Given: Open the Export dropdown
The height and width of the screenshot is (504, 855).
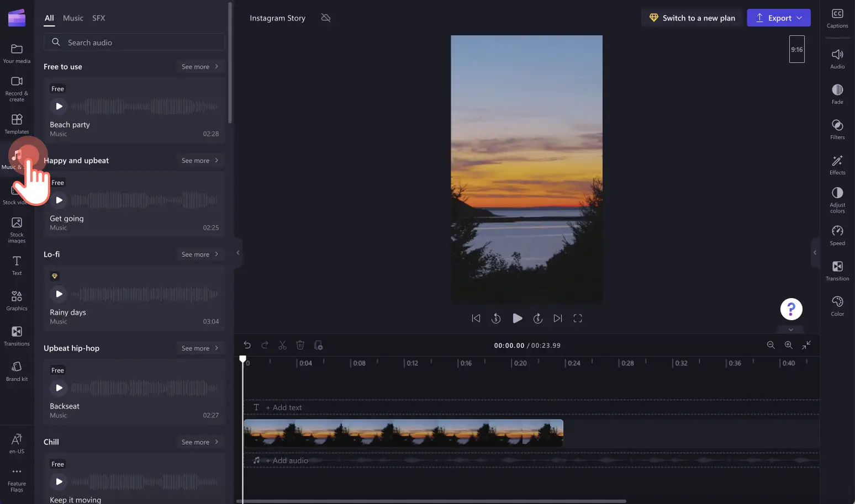Looking at the screenshot, I should 778,18.
